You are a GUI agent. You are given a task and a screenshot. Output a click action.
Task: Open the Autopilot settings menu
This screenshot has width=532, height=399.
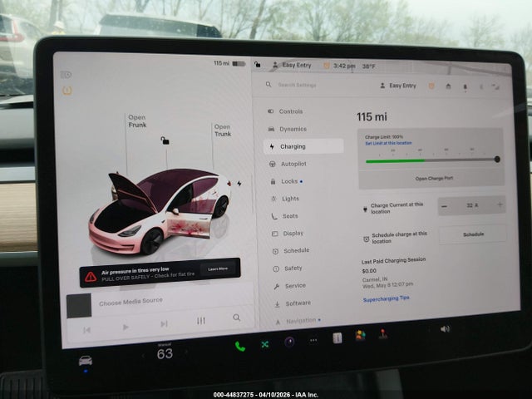pos(293,164)
